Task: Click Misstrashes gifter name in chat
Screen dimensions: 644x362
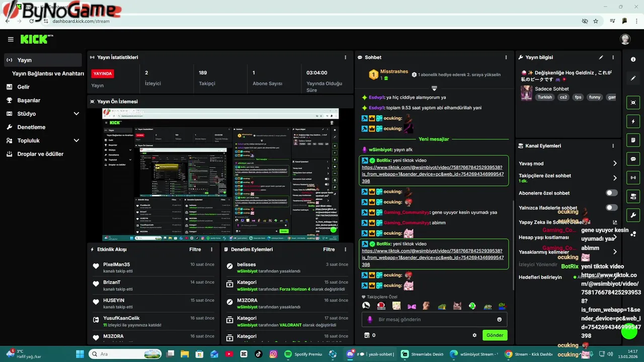Action: [x=394, y=71]
